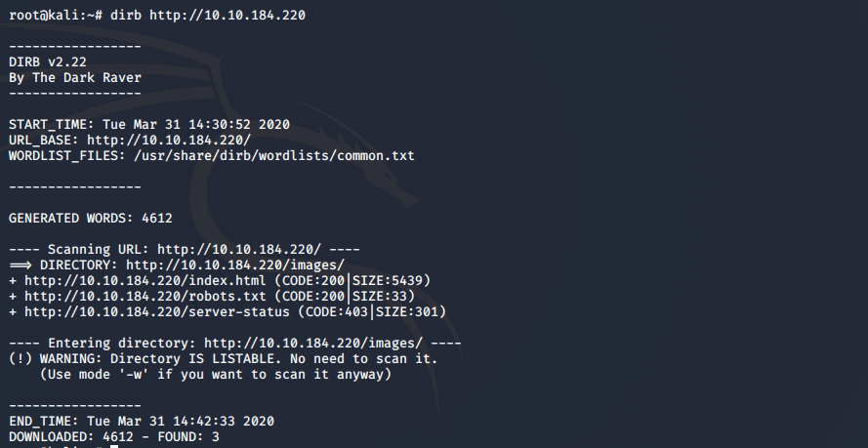868x448 pixels.
Task: Click the 'By The Dark Raver' line
Action: tap(75, 78)
